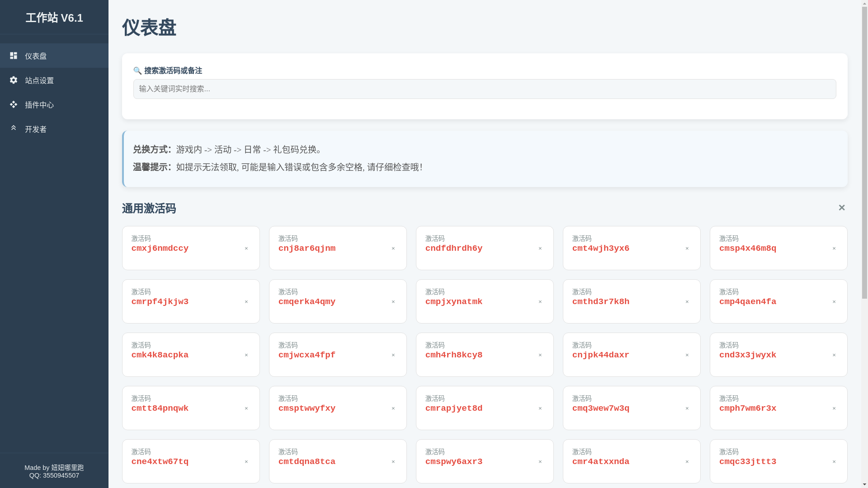Remove the code cmqerka4qmy
Image resolution: width=868 pixels, height=488 pixels.
(393, 302)
